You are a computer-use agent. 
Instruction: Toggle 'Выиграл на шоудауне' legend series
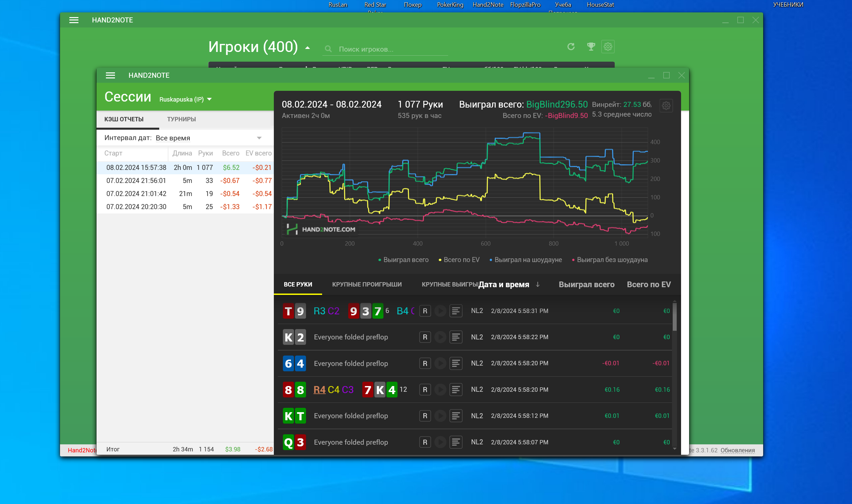point(525,260)
